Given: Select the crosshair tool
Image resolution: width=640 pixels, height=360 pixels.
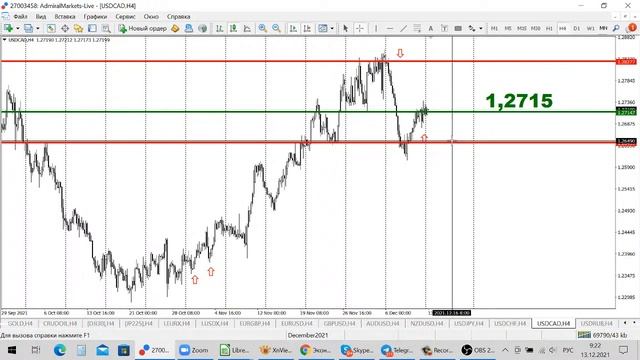Looking at the screenshot, I should pos(360,28).
